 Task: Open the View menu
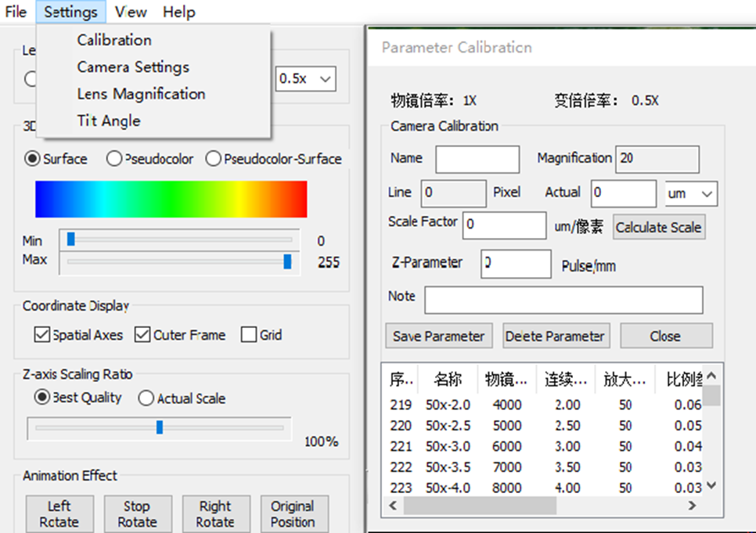click(x=131, y=12)
